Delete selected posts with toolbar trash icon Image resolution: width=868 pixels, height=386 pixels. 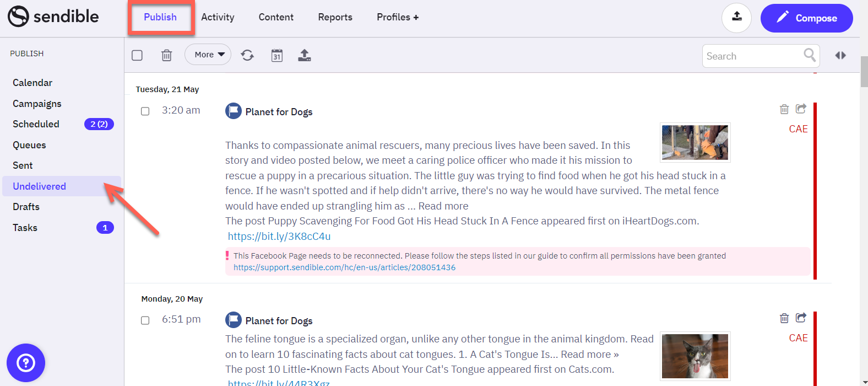167,55
